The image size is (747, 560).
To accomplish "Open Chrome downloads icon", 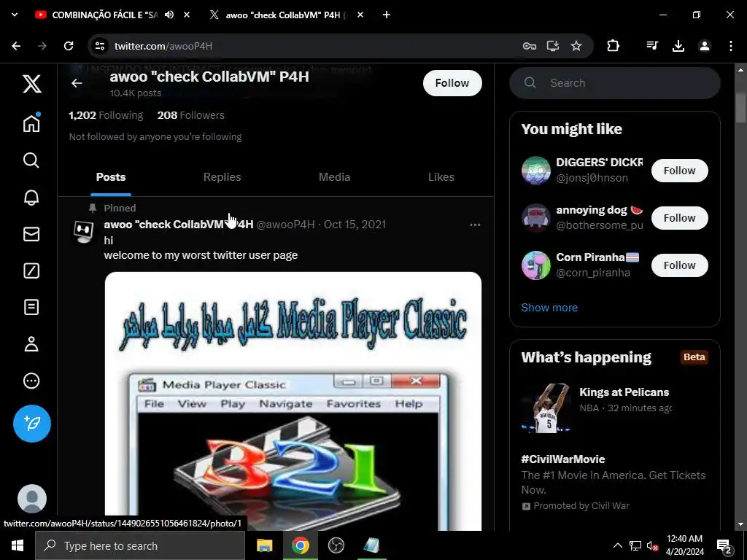I will pyautogui.click(x=678, y=46).
